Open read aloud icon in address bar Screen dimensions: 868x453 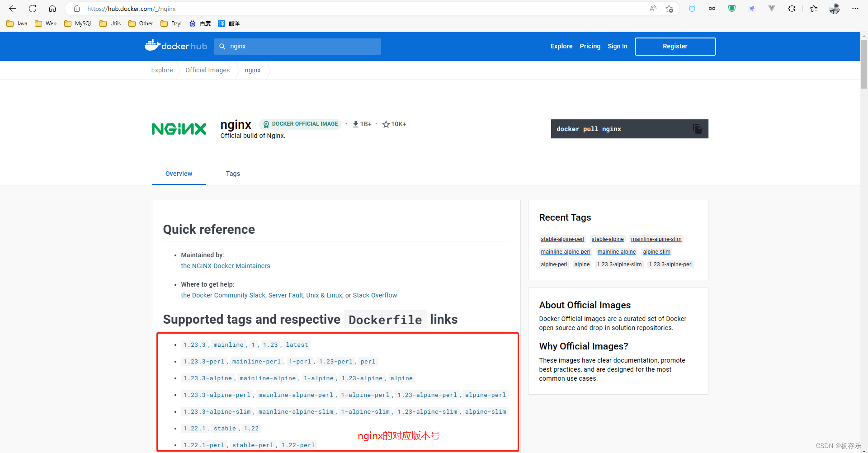coord(653,9)
